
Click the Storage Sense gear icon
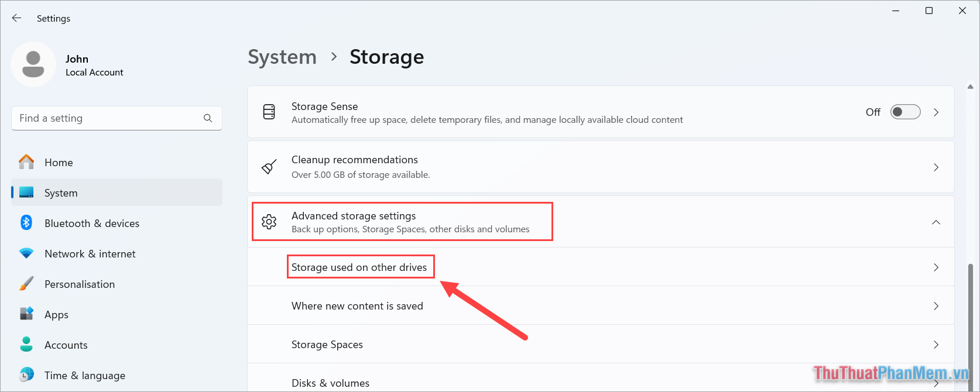tap(269, 112)
